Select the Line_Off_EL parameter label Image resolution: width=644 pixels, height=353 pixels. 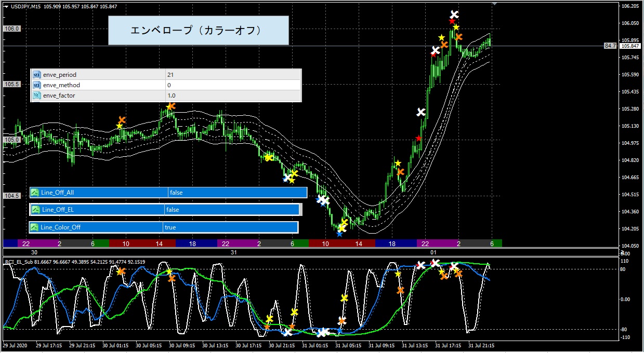[58, 210]
